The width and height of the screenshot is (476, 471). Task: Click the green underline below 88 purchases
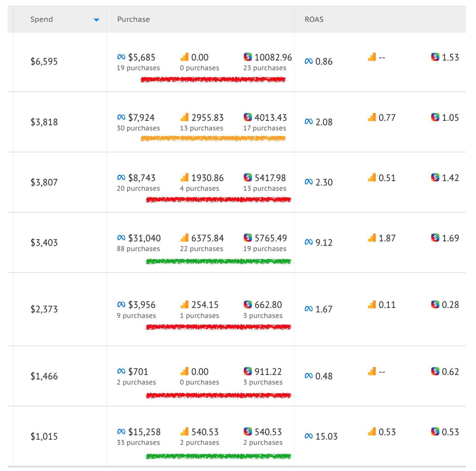click(x=219, y=261)
